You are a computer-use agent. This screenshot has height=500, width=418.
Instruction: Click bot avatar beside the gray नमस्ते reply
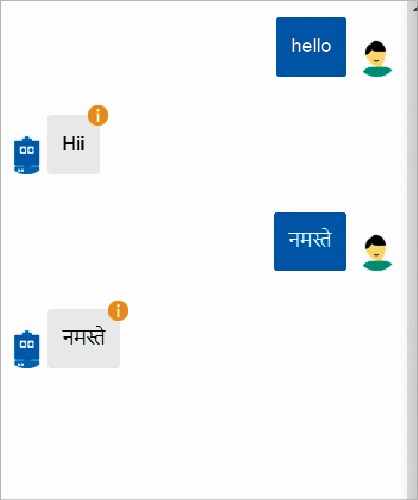pyautogui.click(x=27, y=349)
